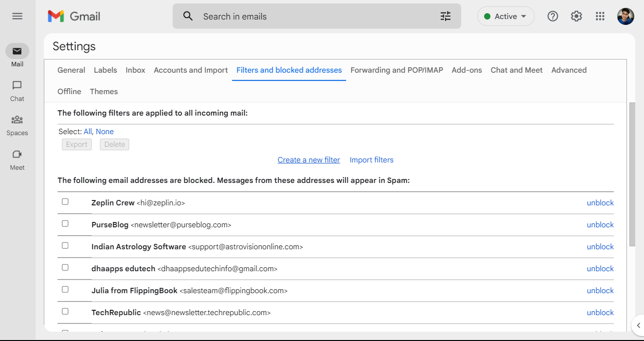Open Forwarding and POP/IMAP tab

pyautogui.click(x=397, y=70)
